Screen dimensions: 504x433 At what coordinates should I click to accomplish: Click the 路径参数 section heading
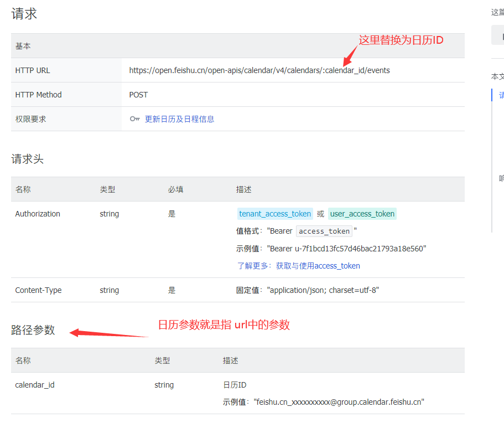pyautogui.click(x=33, y=330)
